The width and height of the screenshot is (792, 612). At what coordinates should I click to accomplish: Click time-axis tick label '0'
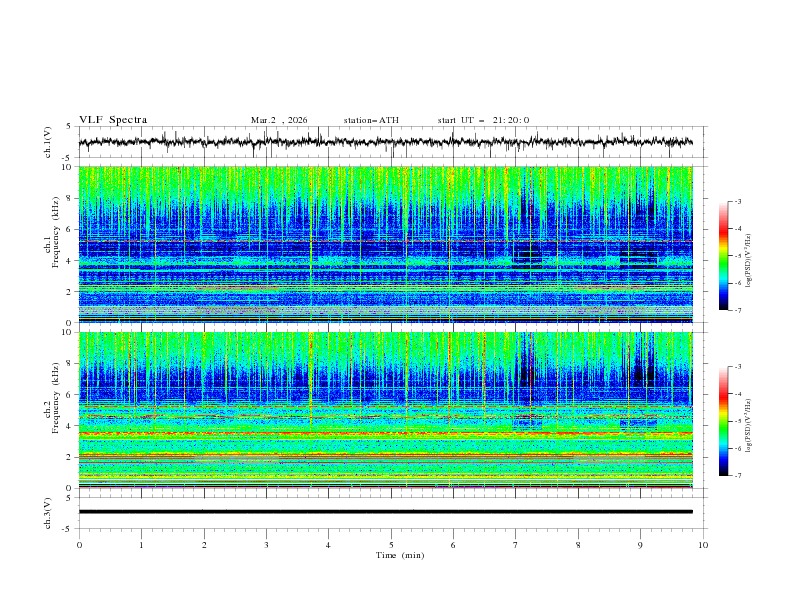click(79, 545)
